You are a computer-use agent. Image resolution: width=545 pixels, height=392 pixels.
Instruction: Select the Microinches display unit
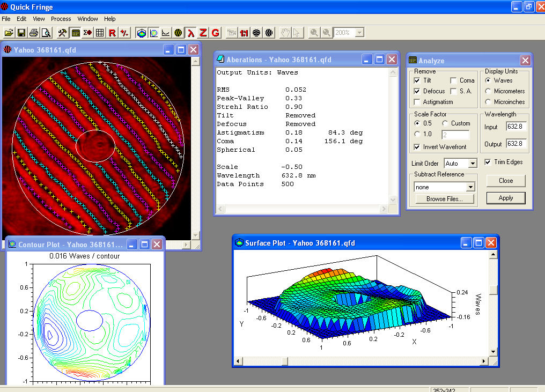click(x=488, y=102)
